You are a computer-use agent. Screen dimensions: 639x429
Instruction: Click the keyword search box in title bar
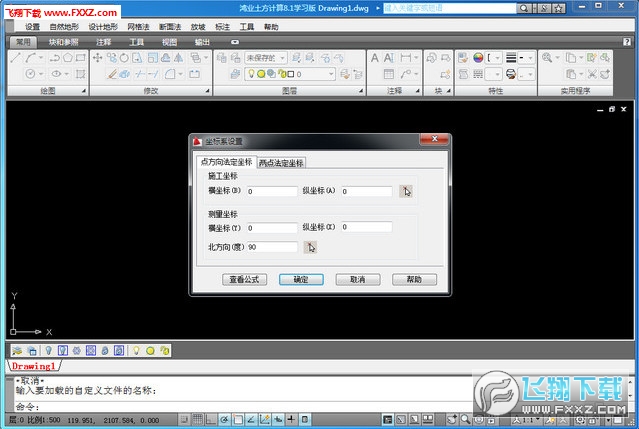point(450,8)
